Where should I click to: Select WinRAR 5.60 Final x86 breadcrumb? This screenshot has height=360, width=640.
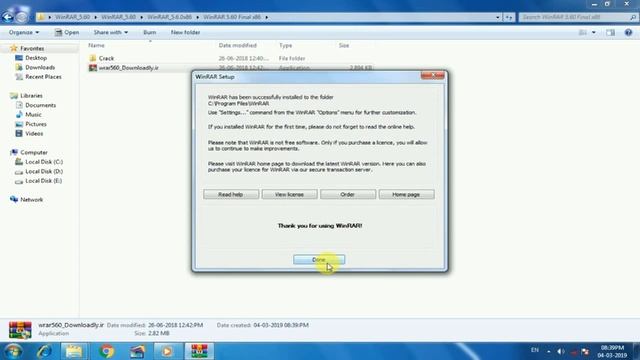click(232, 17)
